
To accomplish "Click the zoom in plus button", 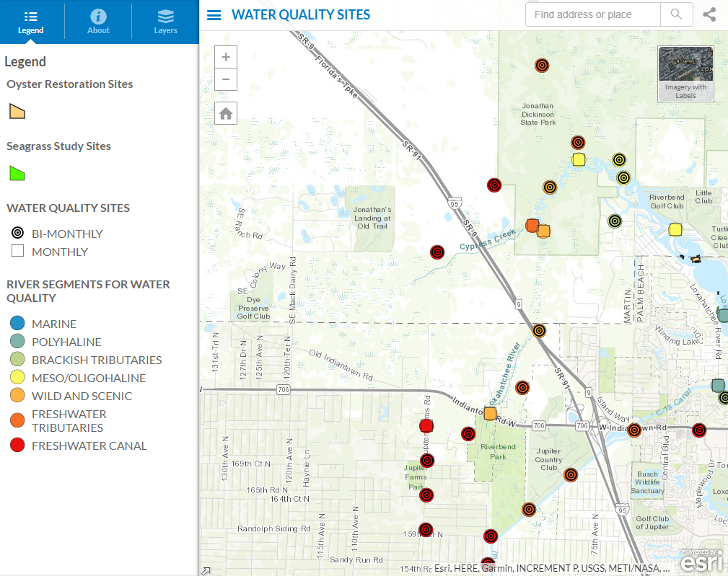I will [226, 58].
